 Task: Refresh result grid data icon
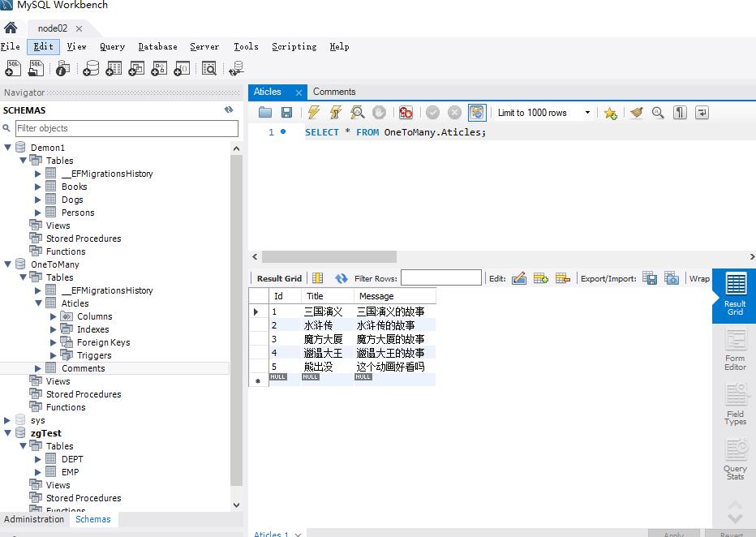tap(341, 278)
